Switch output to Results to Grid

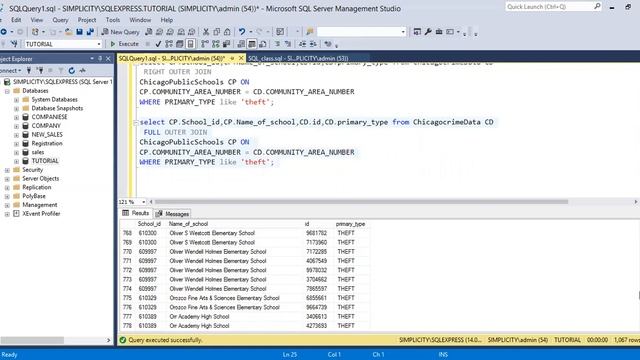pyautogui.click(x=252, y=44)
